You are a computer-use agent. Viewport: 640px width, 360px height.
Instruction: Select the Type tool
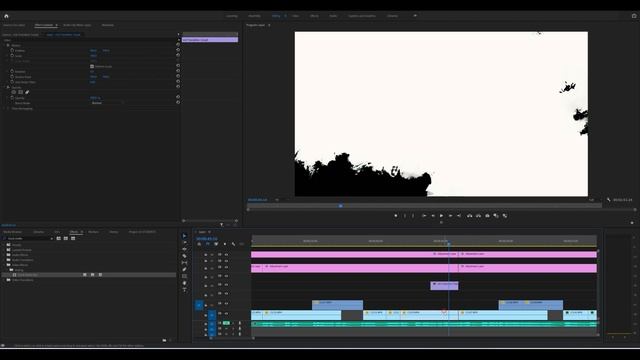click(x=184, y=289)
